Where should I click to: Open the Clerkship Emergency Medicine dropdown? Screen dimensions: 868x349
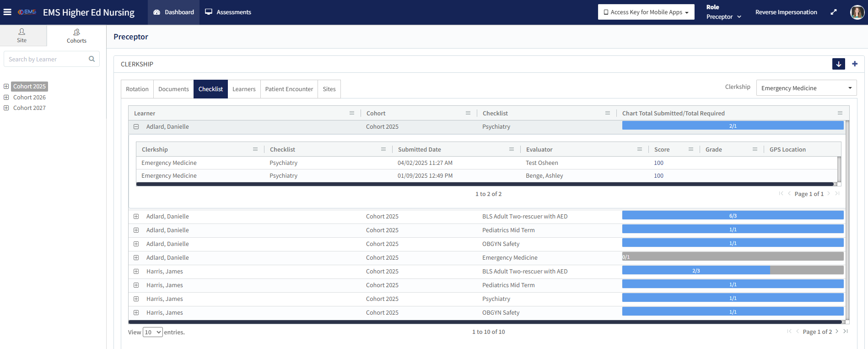click(806, 88)
